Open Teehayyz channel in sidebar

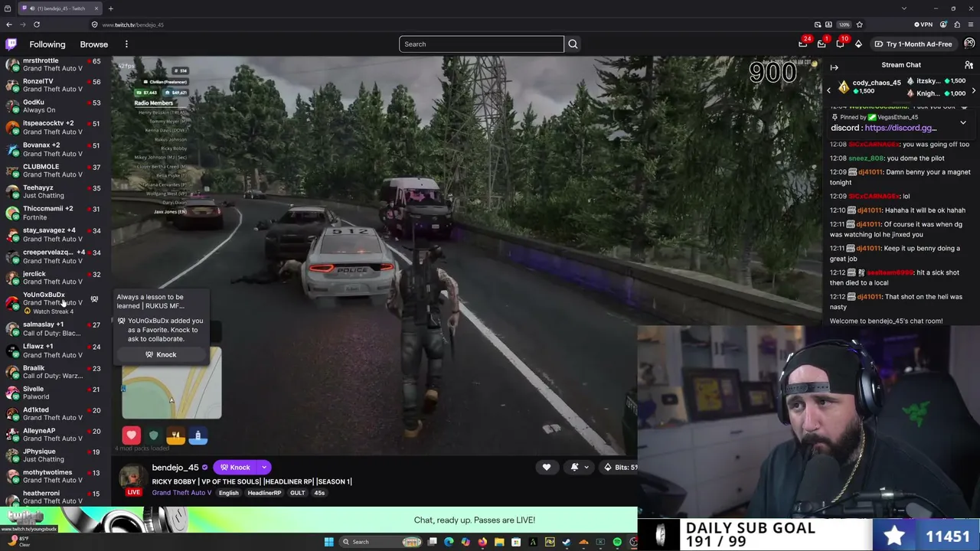(54, 191)
